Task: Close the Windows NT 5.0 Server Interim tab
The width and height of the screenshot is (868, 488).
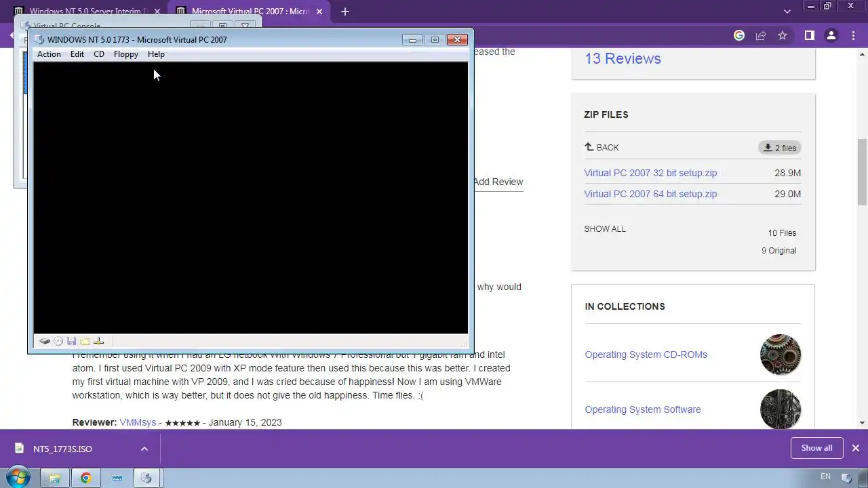Action: point(157,12)
